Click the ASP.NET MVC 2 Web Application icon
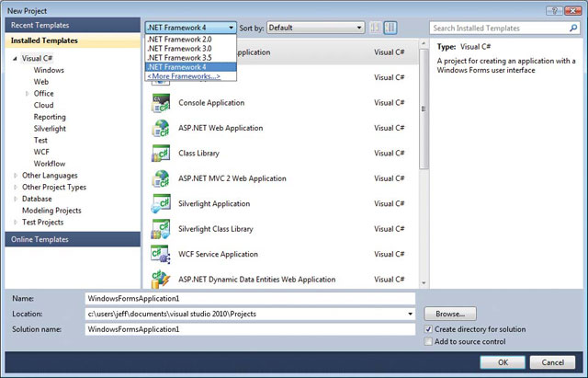Screen dimensions: 588x378 click(x=161, y=178)
